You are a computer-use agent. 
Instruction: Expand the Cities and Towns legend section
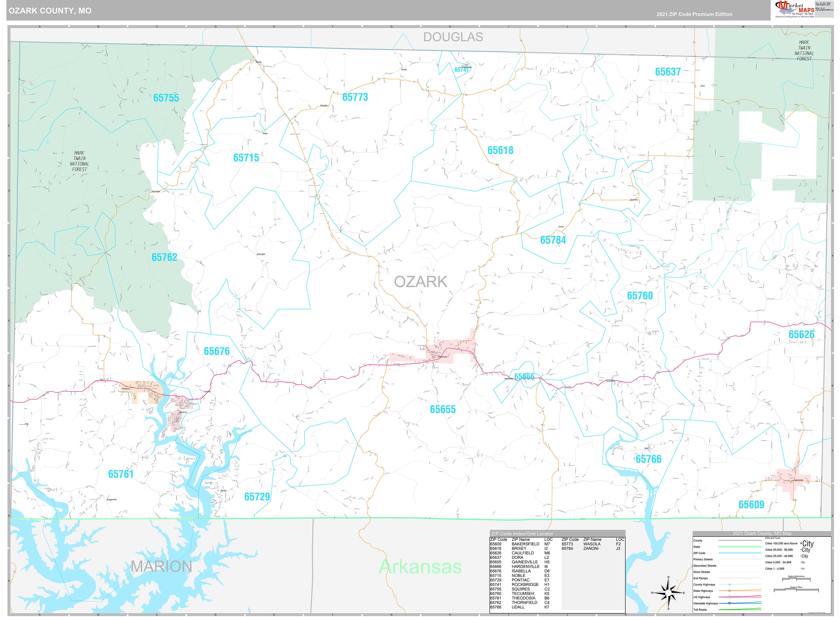coord(772,538)
